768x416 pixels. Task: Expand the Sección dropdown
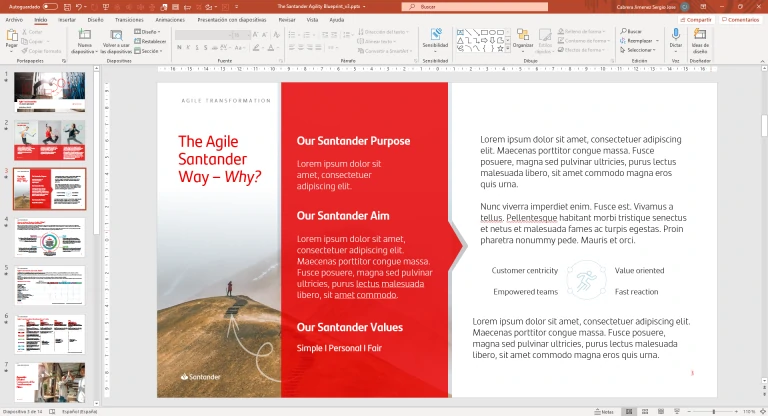point(150,50)
